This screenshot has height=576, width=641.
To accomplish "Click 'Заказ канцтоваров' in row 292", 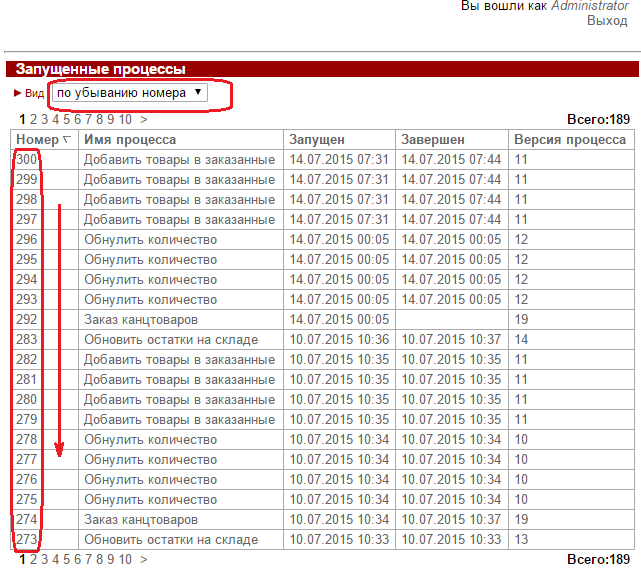I will (x=141, y=320).
